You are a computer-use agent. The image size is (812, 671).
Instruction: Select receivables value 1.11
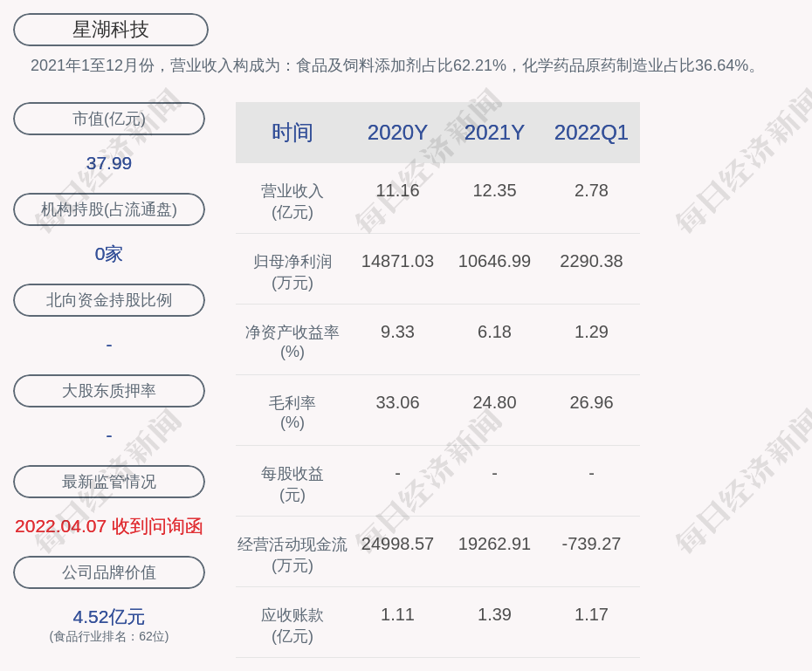398,614
